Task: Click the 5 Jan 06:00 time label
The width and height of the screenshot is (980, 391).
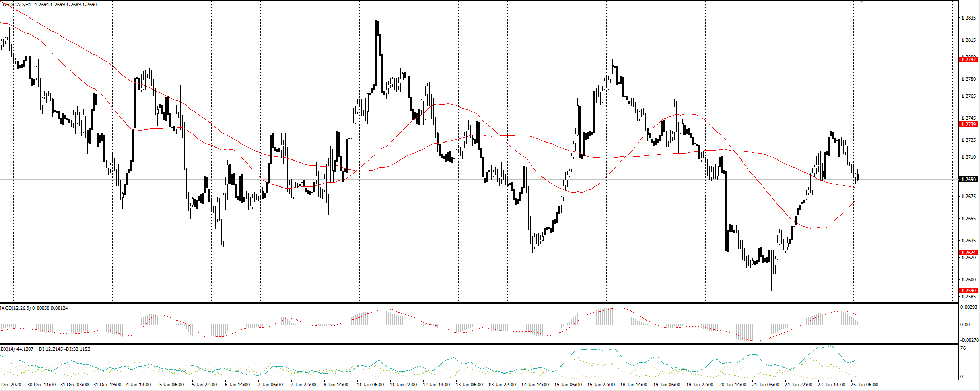Action: click(171, 385)
